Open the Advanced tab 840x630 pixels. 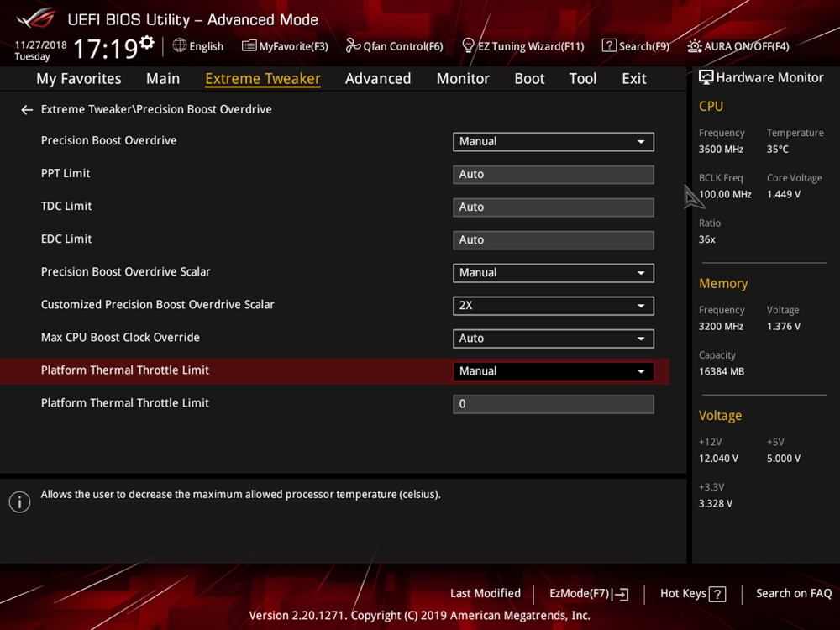[378, 79]
